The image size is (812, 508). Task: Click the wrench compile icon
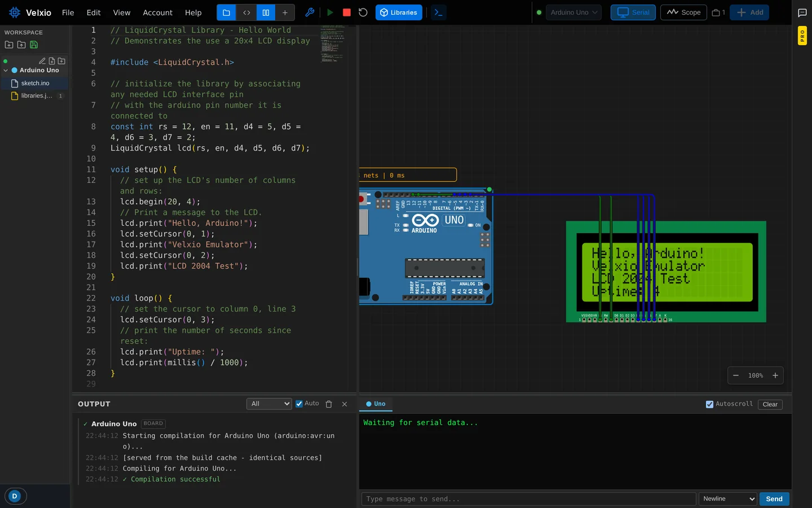pos(310,12)
